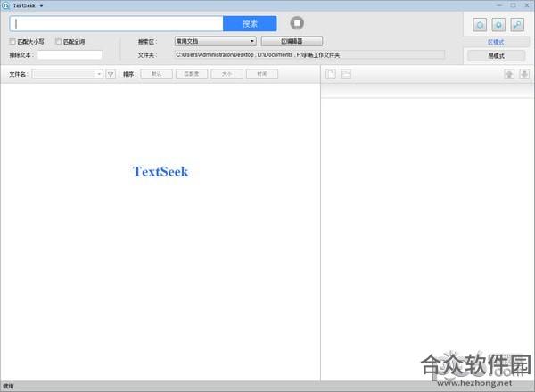
Task: Enable the 匹配大小写 case-match checkbox
Action: tap(12, 42)
